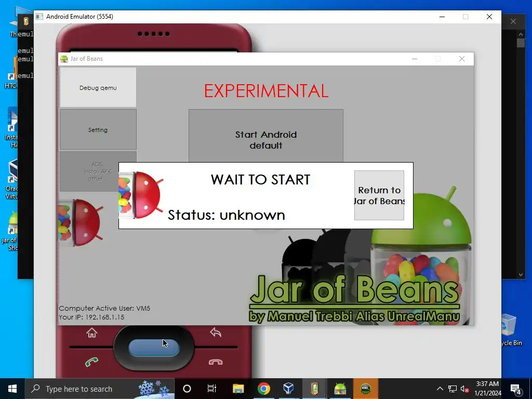Close the Android Emulator window
The width and height of the screenshot is (532, 399).
pos(489,17)
